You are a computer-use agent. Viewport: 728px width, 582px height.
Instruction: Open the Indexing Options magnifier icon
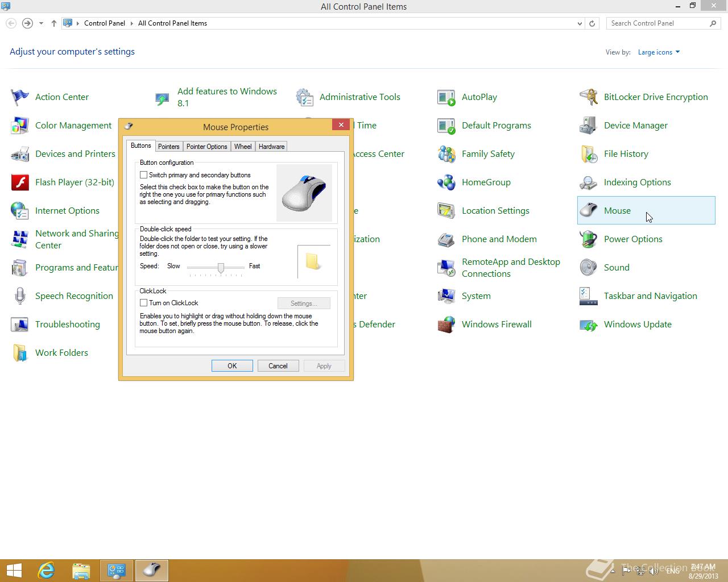coord(589,182)
